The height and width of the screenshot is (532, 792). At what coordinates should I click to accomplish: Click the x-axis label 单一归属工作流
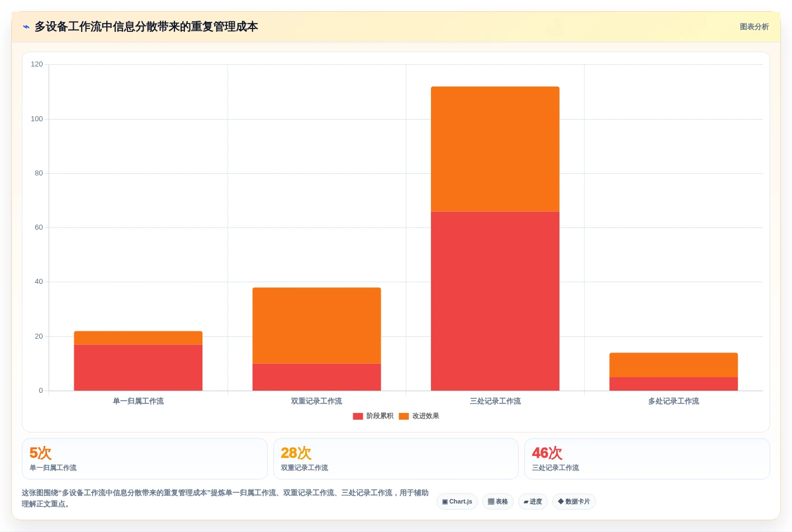(138, 401)
